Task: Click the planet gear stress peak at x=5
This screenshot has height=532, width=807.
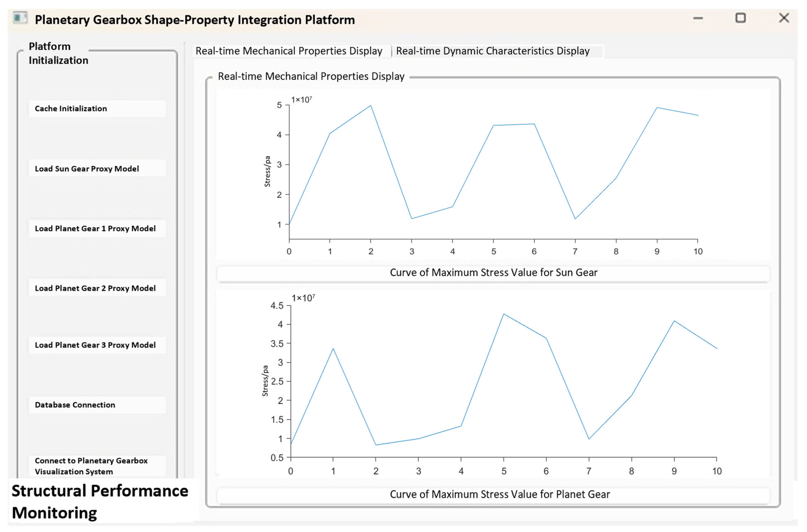Action: click(x=504, y=314)
